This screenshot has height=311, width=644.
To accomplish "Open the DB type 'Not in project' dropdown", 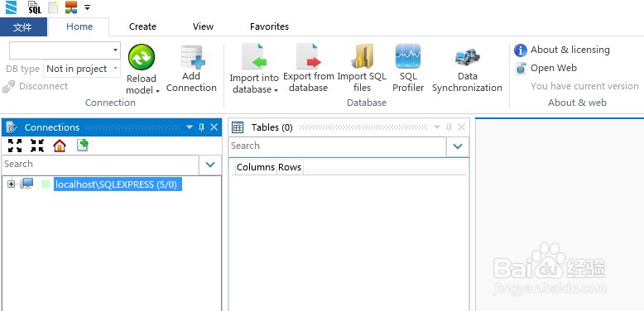I will [x=82, y=69].
